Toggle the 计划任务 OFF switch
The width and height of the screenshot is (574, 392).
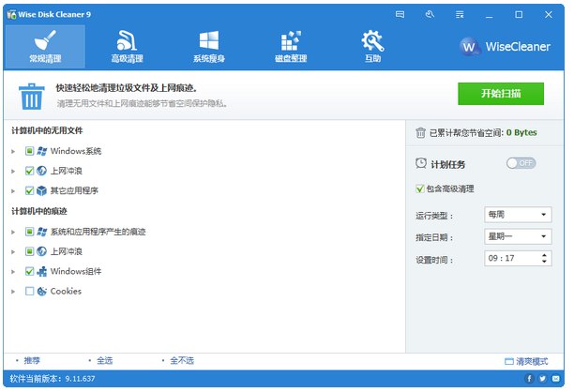521,163
